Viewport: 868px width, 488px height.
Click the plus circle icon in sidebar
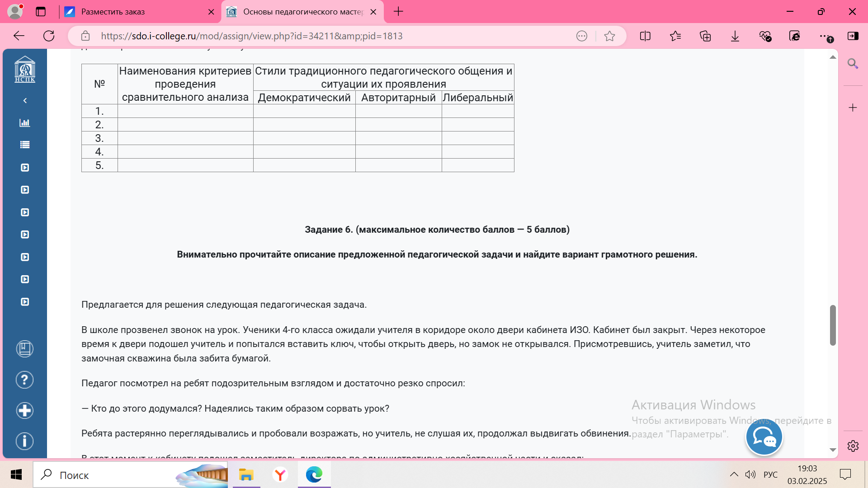coord(25,410)
